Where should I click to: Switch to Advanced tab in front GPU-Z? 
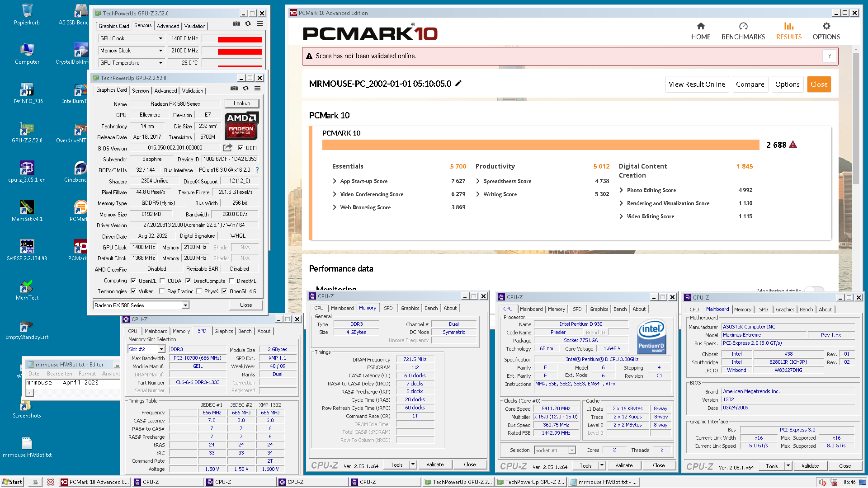pyautogui.click(x=165, y=91)
